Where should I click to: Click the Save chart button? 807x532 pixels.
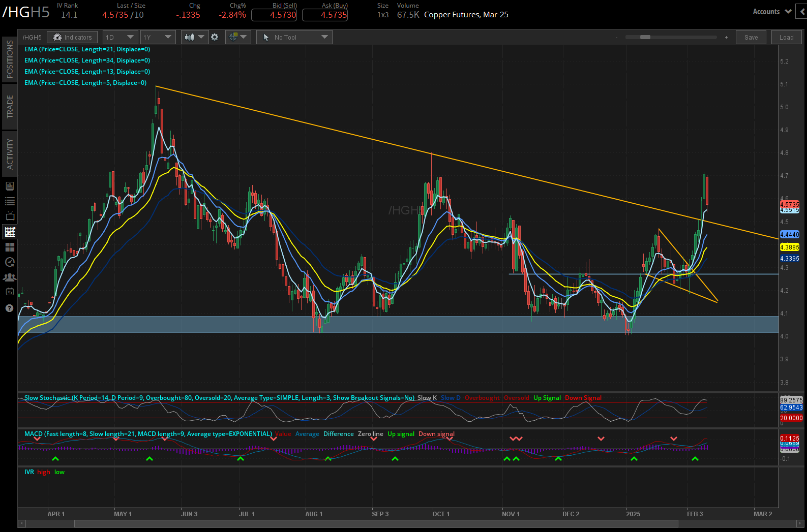(x=751, y=37)
